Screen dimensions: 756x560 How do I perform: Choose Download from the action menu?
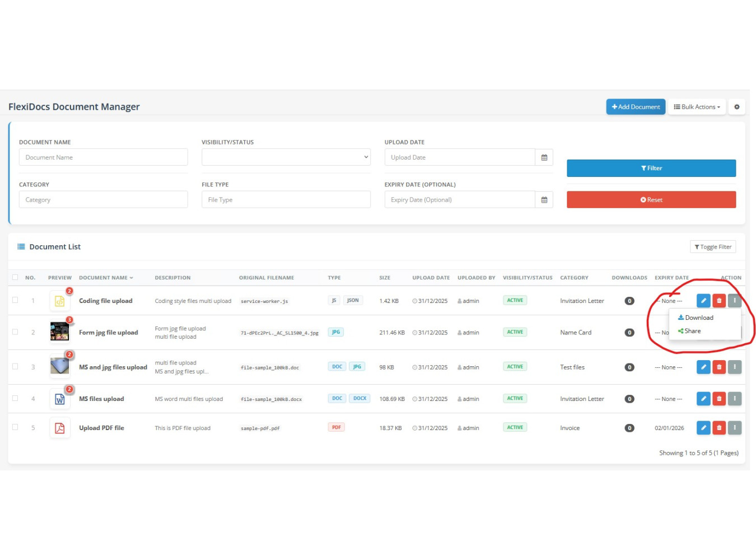pyautogui.click(x=696, y=318)
